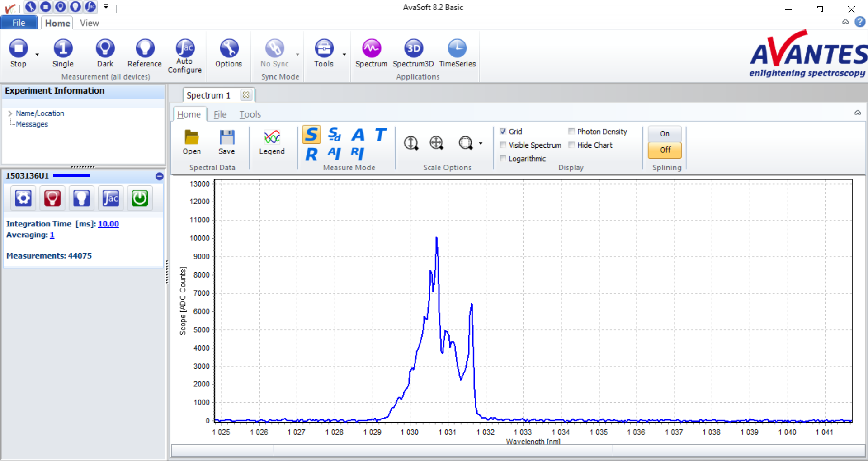Screen dimensions: 868x461
Task: Close the Spectrum 1 tab
Action: click(x=246, y=95)
